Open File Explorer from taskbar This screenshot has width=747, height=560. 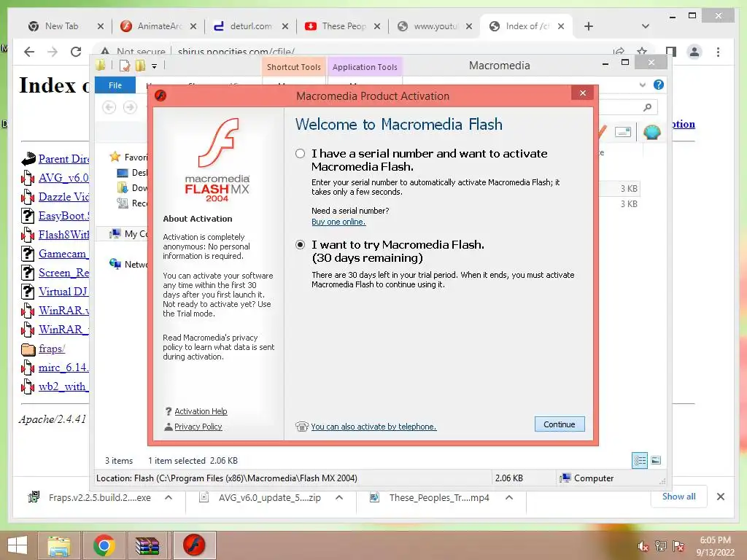[x=58, y=545]
